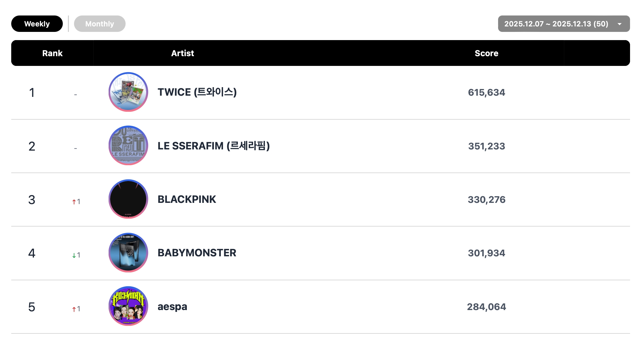644x338 pixels.
Task: Click aespa artist name link
Action: [x=172, y=306]
